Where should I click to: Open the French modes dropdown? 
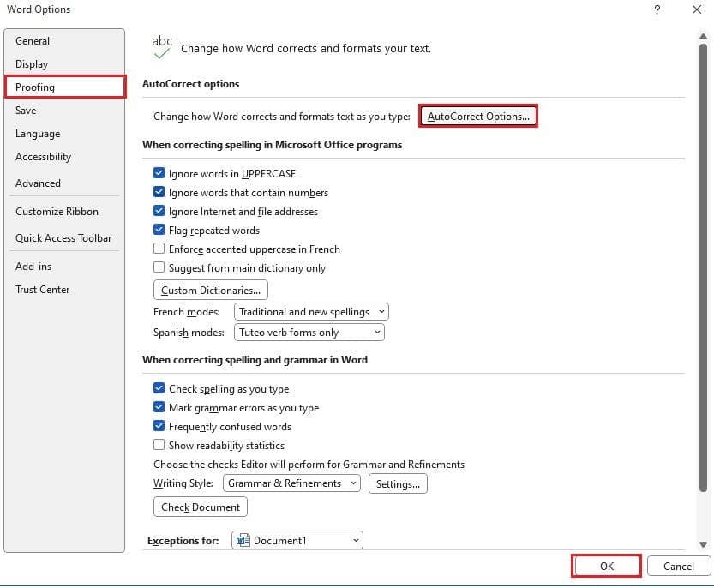tap(311, 312)
